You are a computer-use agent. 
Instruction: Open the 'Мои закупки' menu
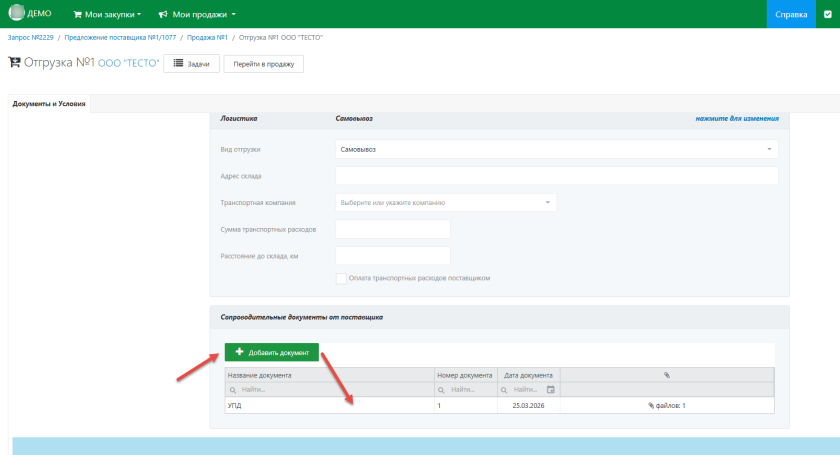coord(108,14)
